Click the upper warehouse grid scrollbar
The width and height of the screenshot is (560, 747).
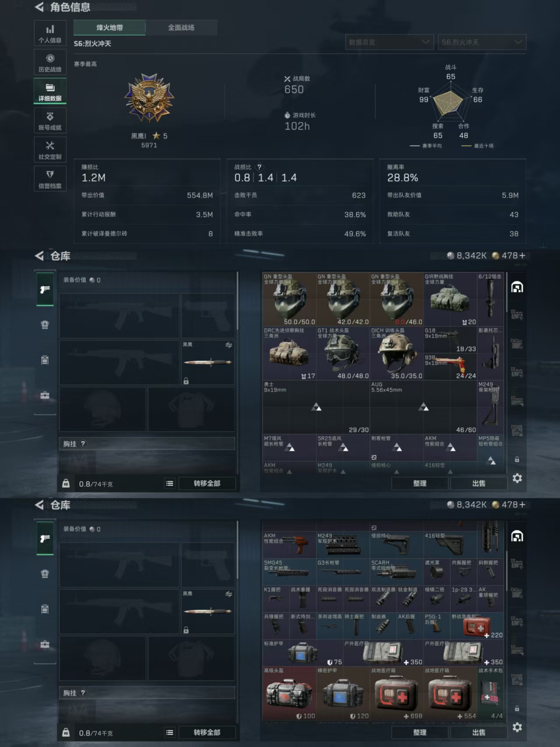click(x=507, y=292)
